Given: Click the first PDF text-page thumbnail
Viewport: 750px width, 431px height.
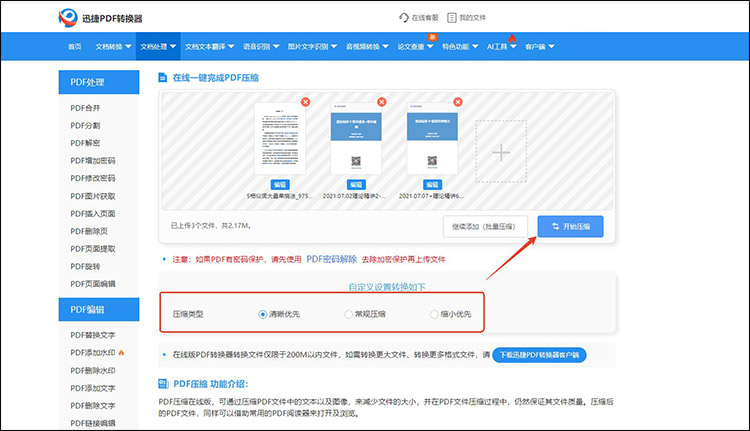Looking at the screenshot, I should pos(280,138).
